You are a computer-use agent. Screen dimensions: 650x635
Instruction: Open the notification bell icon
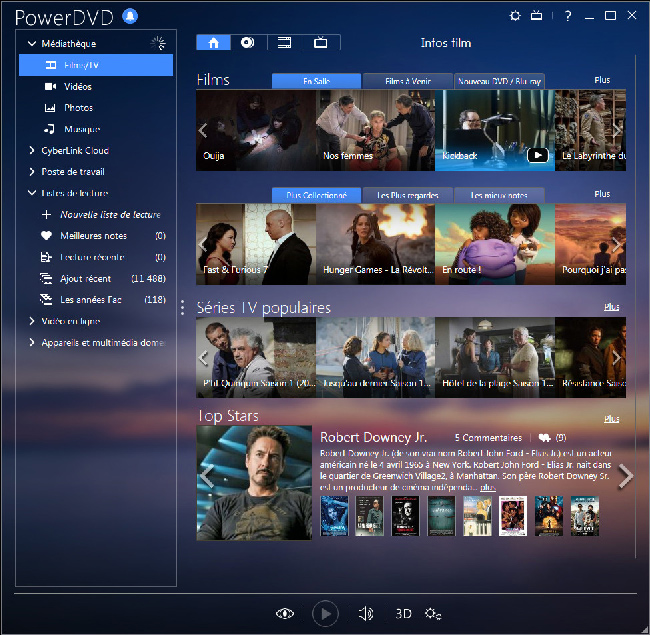click(x=130, y=17)
